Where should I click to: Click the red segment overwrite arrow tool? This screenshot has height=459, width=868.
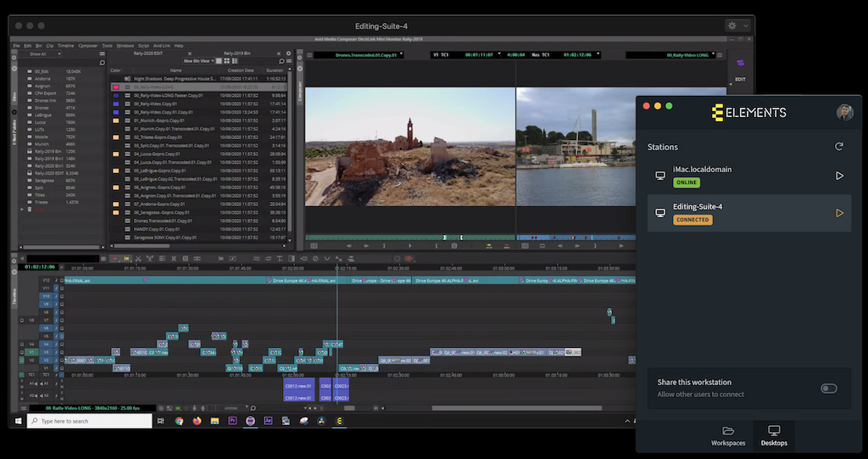click(115, 258)
